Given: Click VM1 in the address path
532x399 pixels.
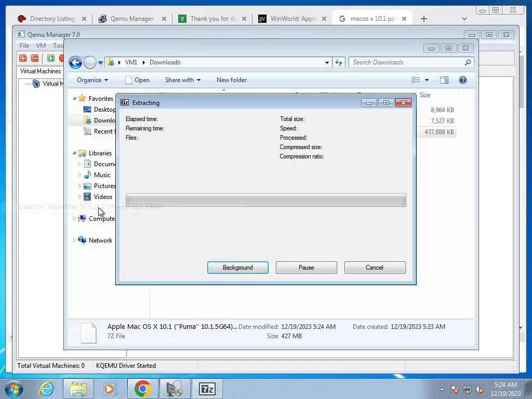Looking at the screenshot, I should (131, 62).
